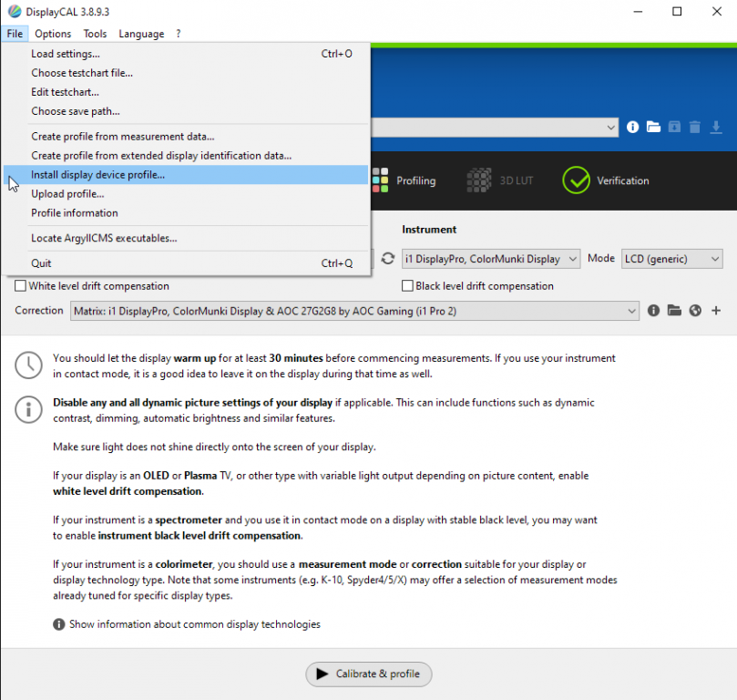This screenshot has width=737, height=700.
Task: Choose Load settings from the File menu
Action: pos(66,54)
